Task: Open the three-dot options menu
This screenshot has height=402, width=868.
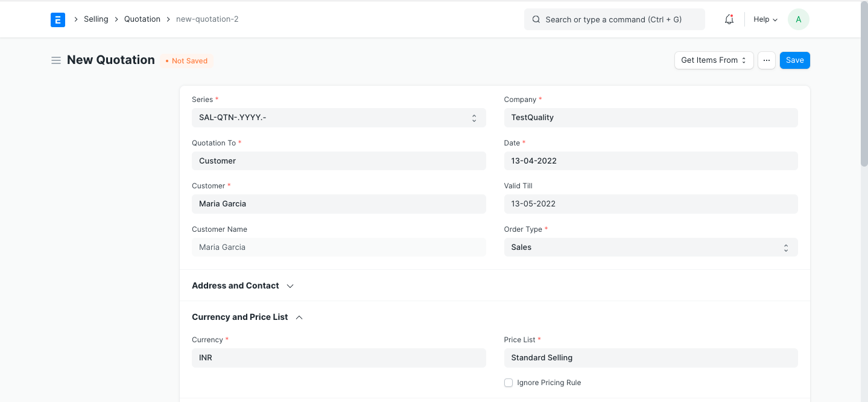Action: (766, 60)
